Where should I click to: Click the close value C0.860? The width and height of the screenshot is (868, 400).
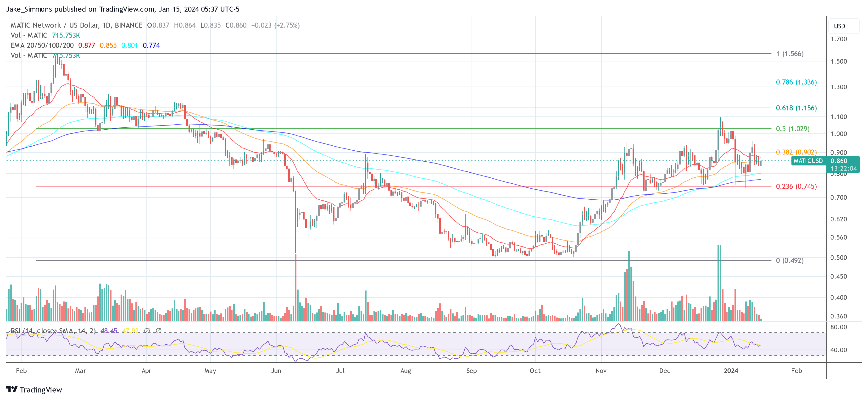236,25
